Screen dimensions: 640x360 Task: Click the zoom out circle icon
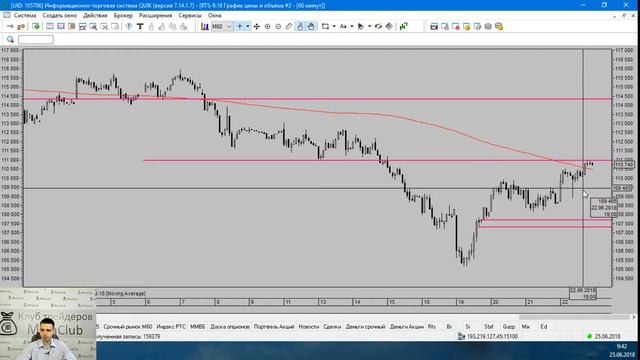[x=278, y=27]
